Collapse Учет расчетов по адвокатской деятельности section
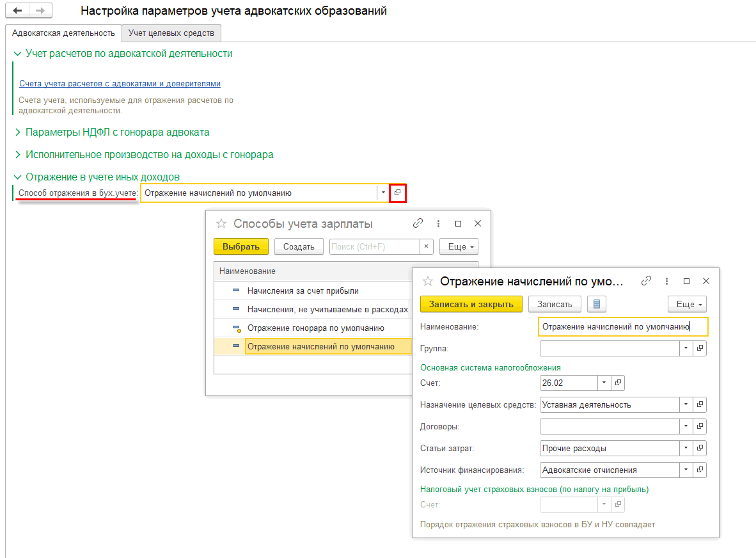Image resolution: width=756 pixels, height=558 pixels. click(x=17, y=54)
